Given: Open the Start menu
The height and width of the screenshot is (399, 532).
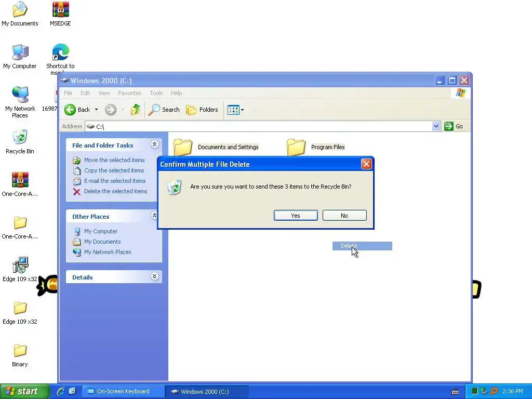Looking at the screenshot, I should tap(24, 392).
